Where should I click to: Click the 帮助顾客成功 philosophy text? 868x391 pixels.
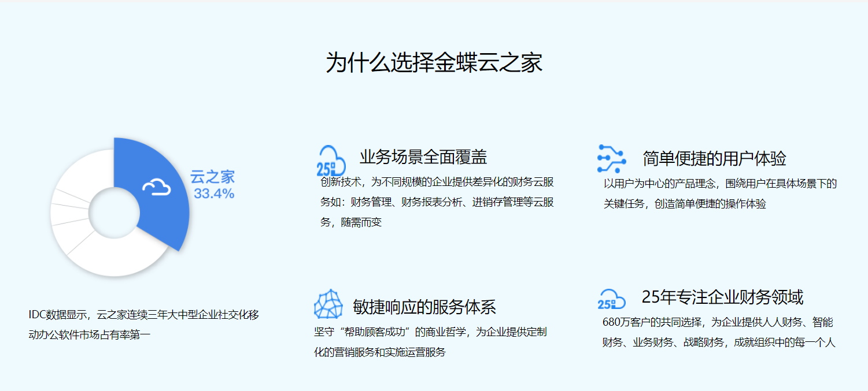tap(428, 341)
